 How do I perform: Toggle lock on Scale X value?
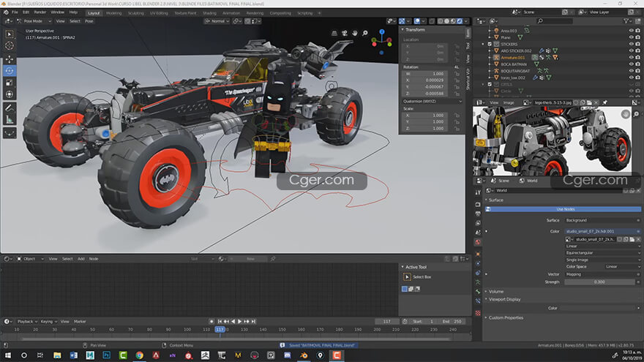click(457, 116)
